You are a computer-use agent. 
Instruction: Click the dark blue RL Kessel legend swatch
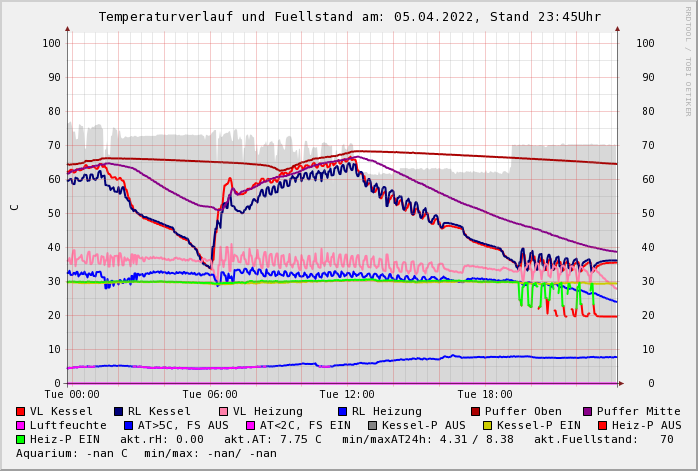point(119,411)
